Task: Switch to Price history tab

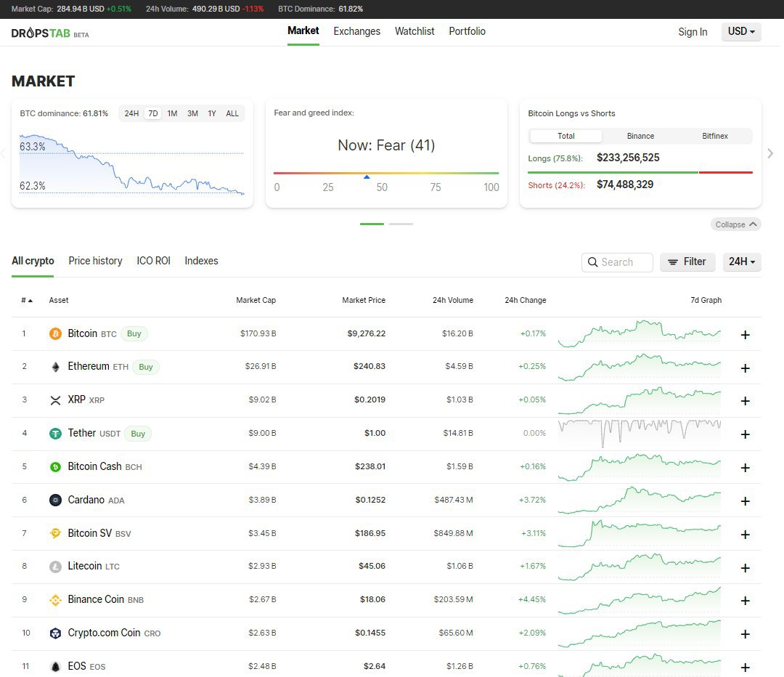Action: pyautogui.click(x=96, y=262)
